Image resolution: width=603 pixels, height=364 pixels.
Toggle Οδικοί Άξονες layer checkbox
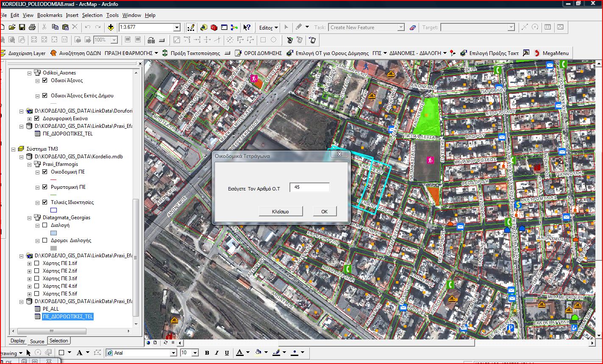point(44,80)
